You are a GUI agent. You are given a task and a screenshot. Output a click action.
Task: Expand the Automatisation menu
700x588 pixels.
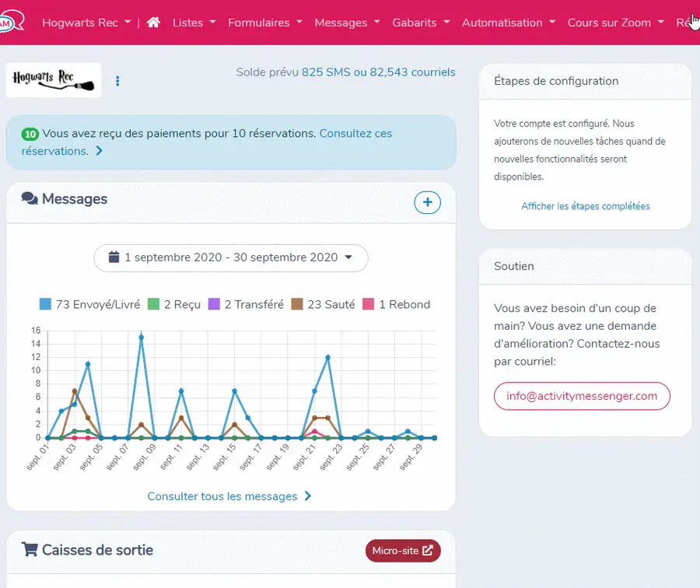pos(509,23)
